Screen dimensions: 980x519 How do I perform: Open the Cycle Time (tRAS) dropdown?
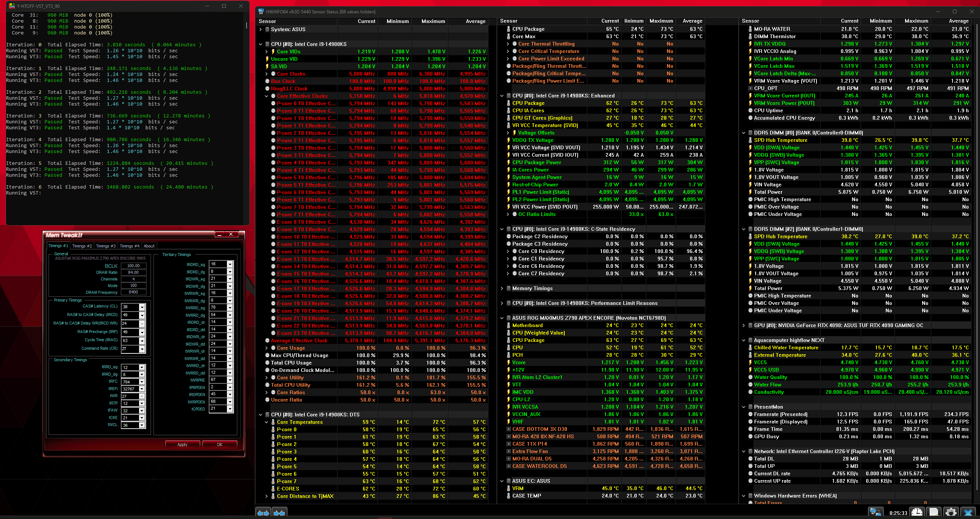coord(142,341)
